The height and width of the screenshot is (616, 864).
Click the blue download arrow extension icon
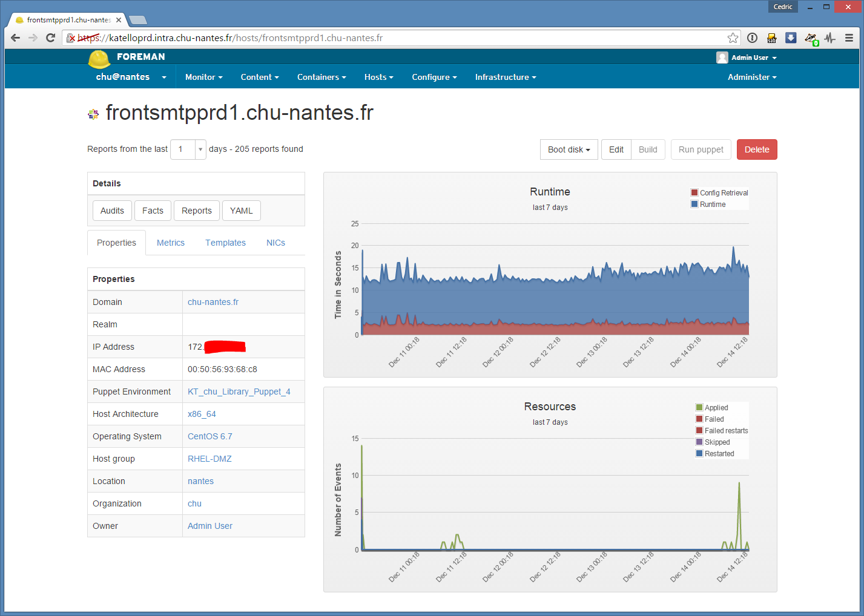pyautogui.click(x=791, y=38)
